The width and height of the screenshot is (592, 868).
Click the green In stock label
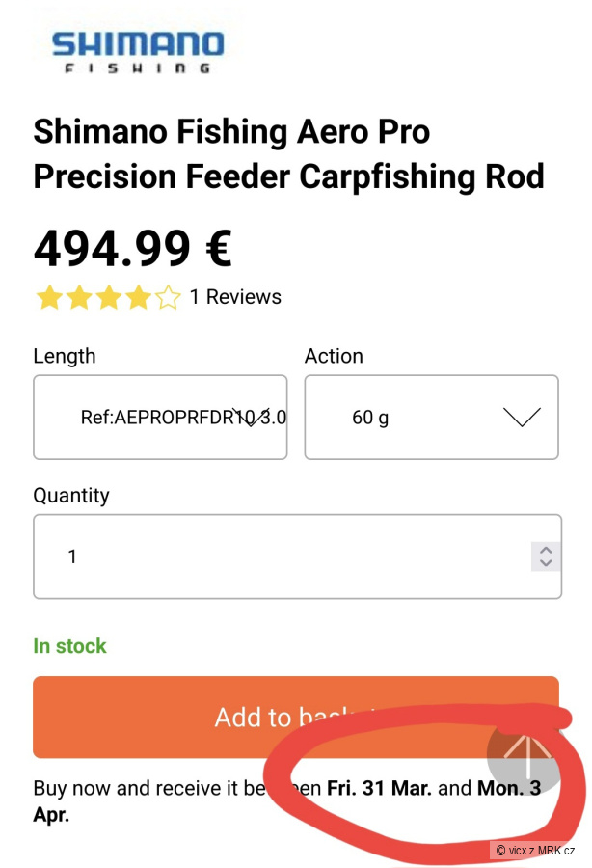tap(69, 646)
